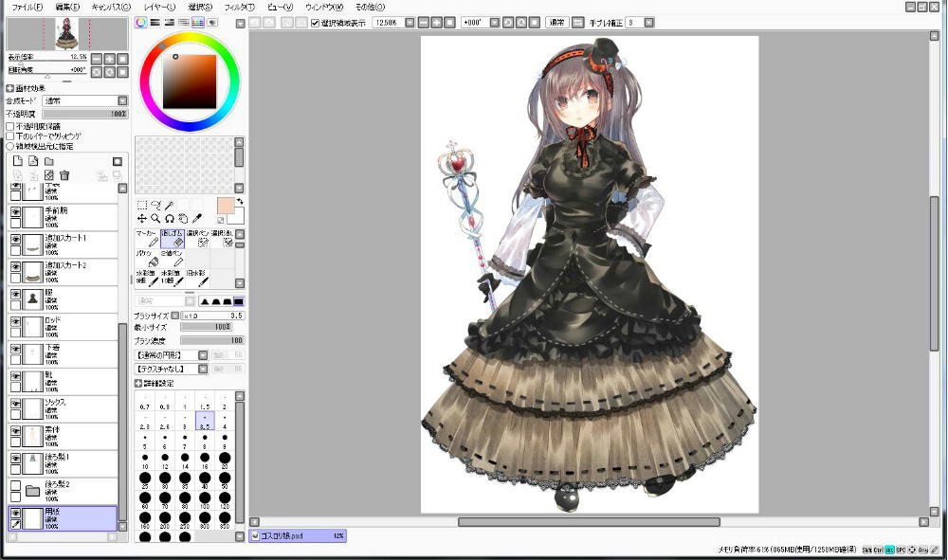Select the magic wand tool
The image size is (948, 560).
(x=170, y=205)
